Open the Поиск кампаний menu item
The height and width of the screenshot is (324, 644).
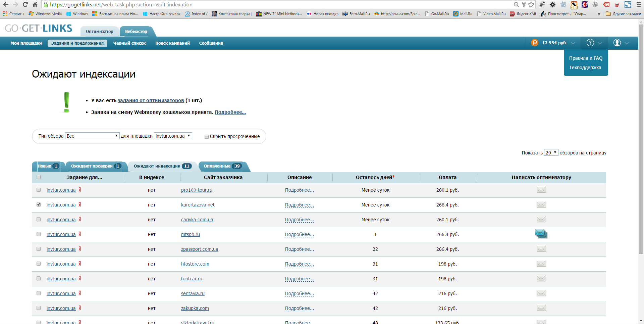172,43
